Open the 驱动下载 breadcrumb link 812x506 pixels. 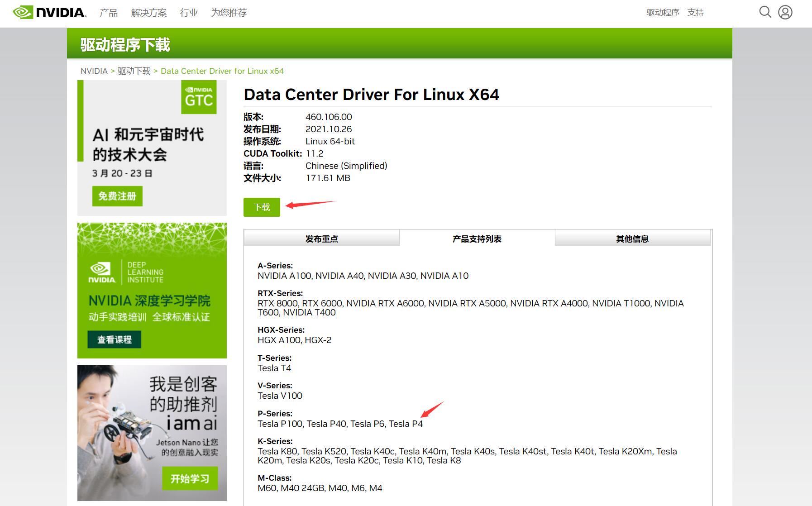coord(134,71)
